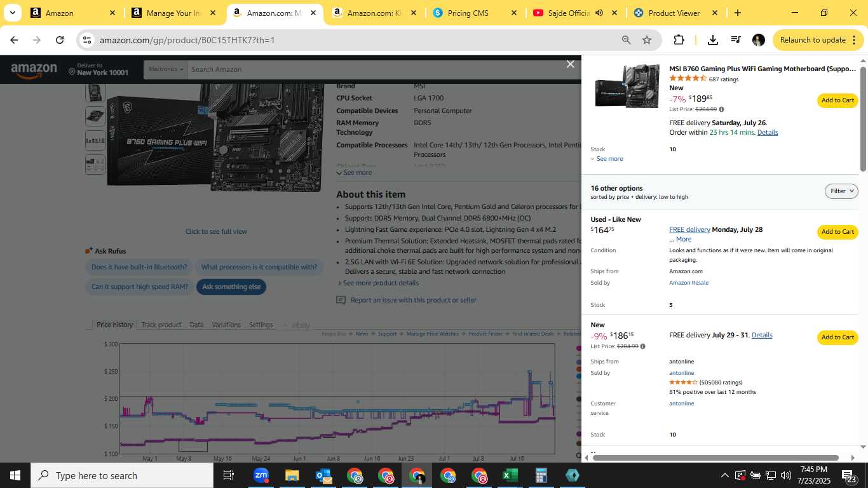Expand See more under Stock 10
This screenshot has width=868, height=488.
[x=607, y=159]
